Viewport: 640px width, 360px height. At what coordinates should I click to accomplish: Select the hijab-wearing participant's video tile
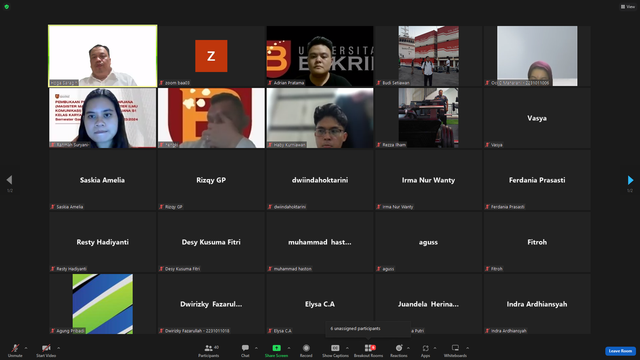pyautogui.click(x=537, y=56)
